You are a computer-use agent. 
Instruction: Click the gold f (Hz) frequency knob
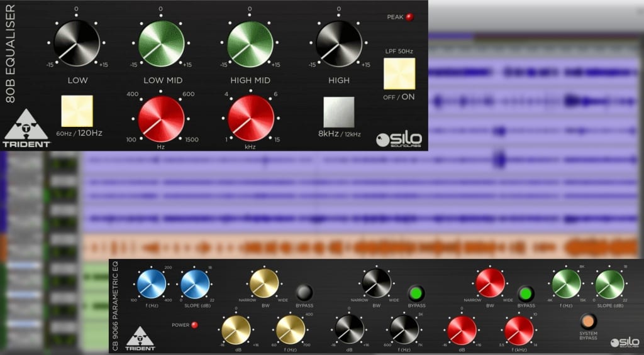tap(291, 330)
